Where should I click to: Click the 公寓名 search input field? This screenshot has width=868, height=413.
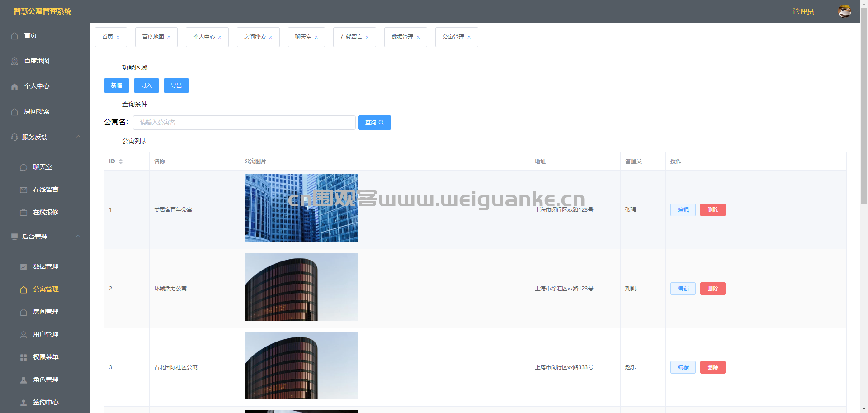tap(244, 123)
